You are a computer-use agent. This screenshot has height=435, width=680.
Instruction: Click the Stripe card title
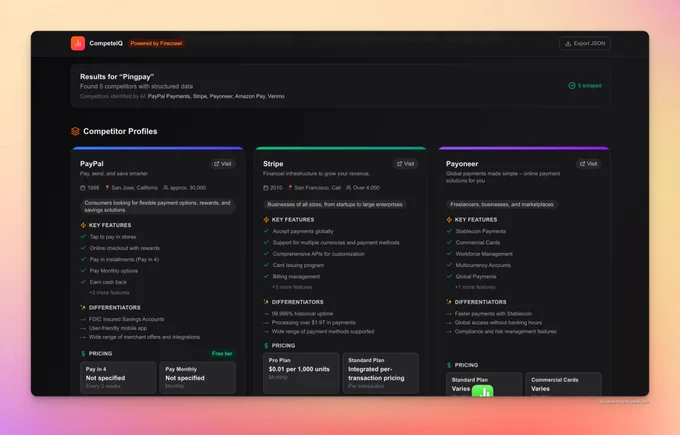coord(273,164)
